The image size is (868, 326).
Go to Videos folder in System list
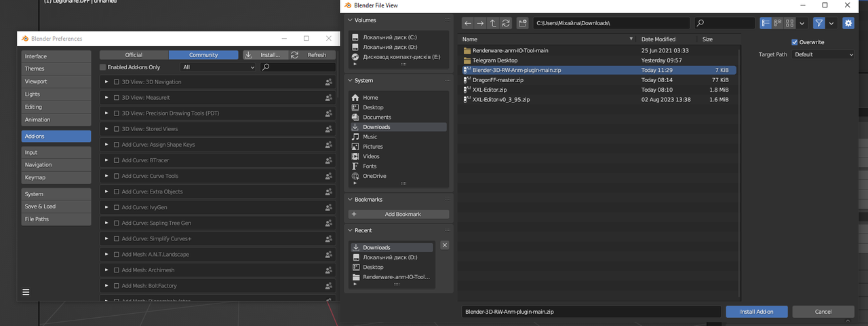398,156
